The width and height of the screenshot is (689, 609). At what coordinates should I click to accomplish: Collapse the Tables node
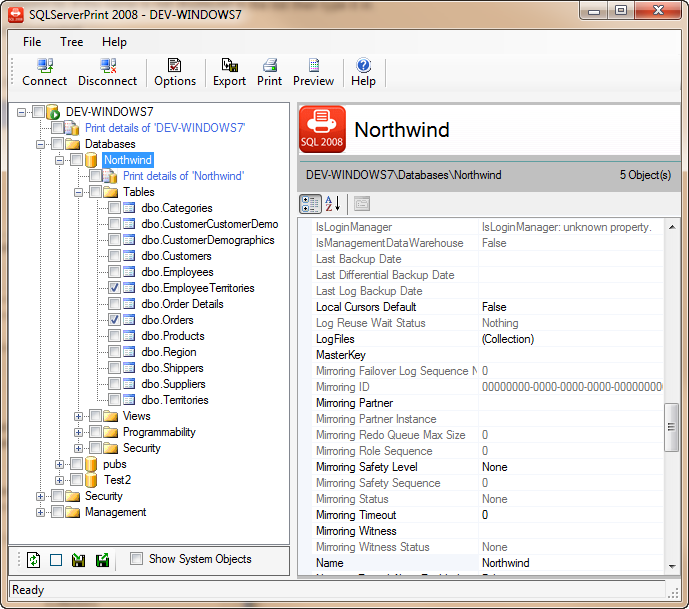tap(79, 192)
